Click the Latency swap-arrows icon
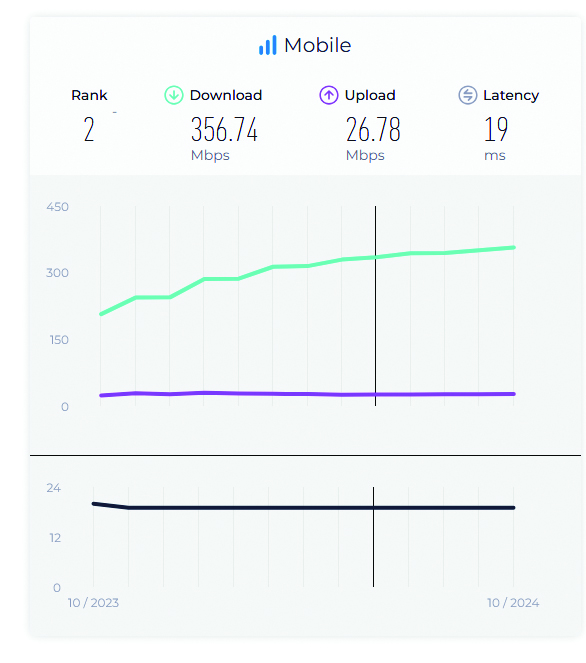The image size is (586, 663). coord(468,95)
